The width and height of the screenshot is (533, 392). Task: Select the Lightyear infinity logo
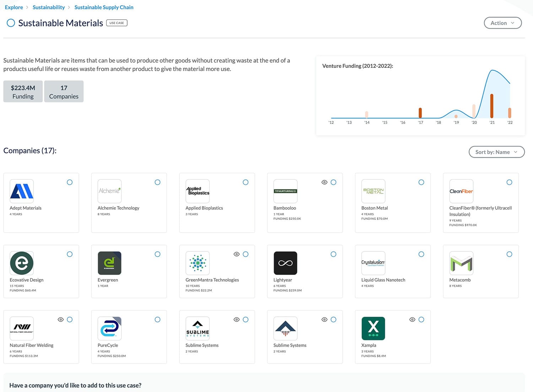285,263
